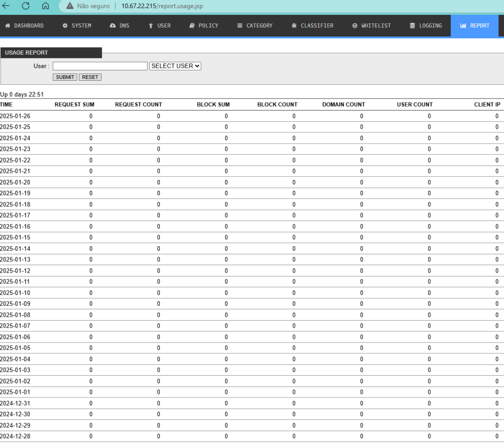Viewport: 504px width, 446px height.
Task: Expand the SELECT USER dropdown
Action: [175, 66]
